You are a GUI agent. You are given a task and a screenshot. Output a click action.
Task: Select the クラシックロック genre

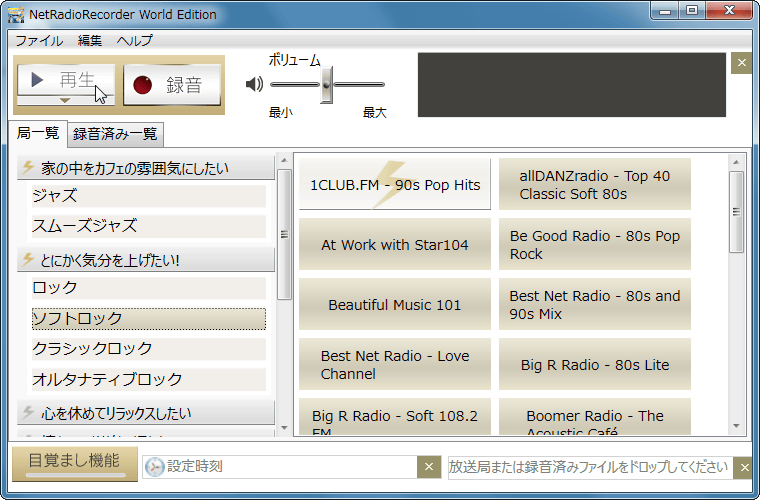149,349
